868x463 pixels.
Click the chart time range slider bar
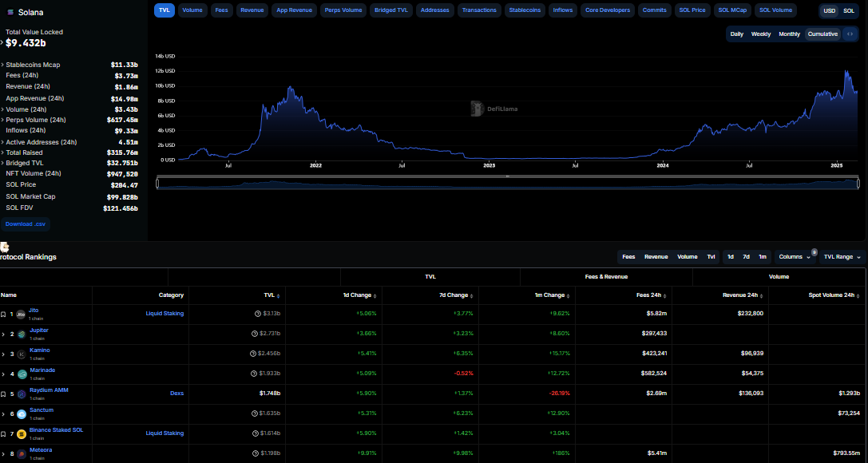click(507, 184)
